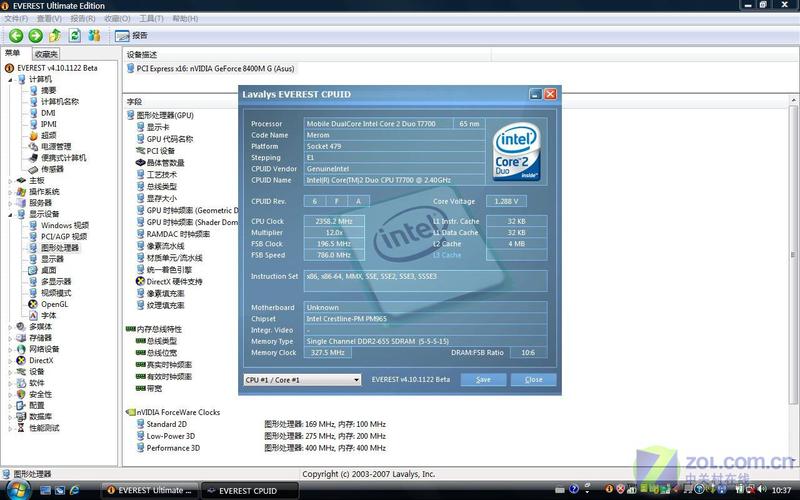Switch to EVEREST CPUID taskbar button
The image size is (800, 500).
point(249,491)
